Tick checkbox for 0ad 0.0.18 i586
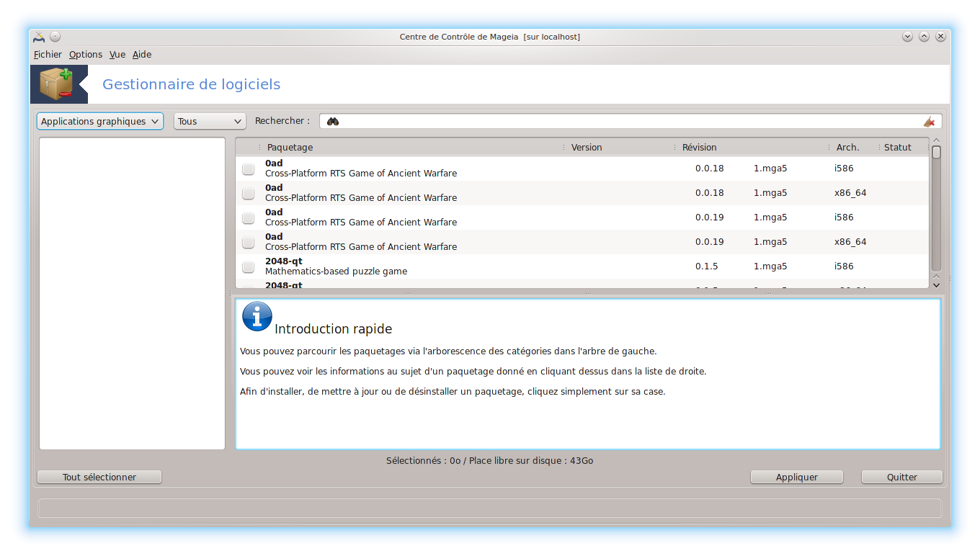The image size is (980, 556). point(248,169)
